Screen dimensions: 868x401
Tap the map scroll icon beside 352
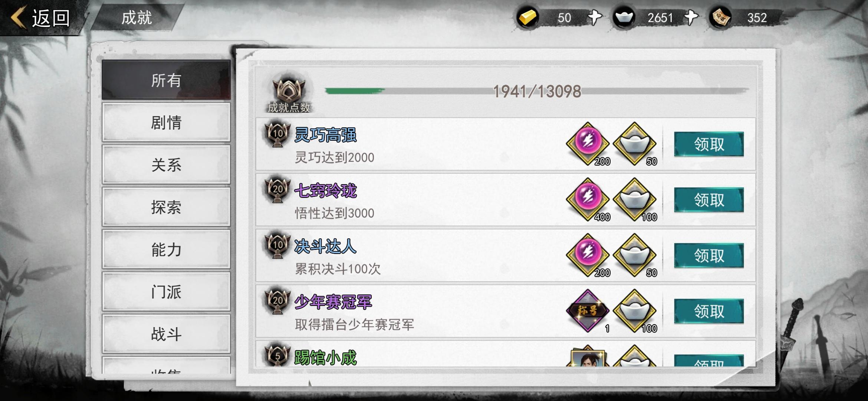pyautogui.click(x=720, y=17)
